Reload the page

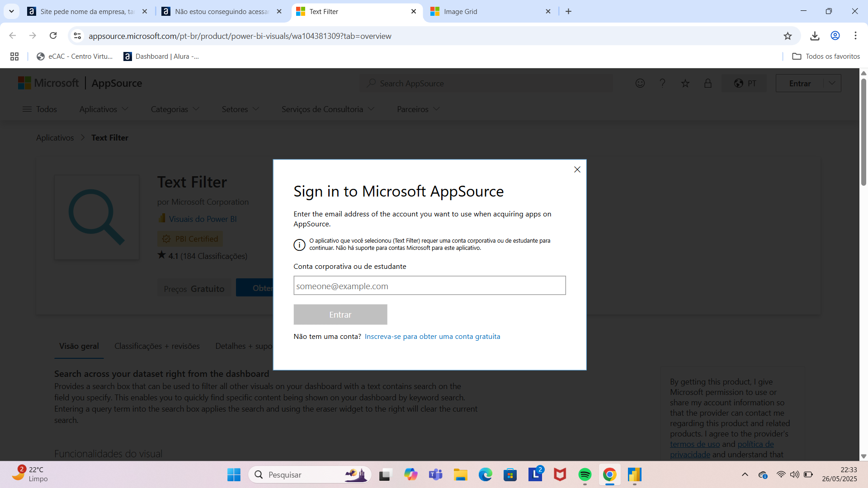53,36
